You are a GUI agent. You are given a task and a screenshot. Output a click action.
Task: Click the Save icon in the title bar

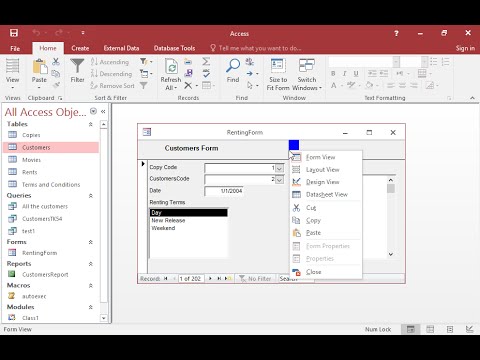(14, 33)
